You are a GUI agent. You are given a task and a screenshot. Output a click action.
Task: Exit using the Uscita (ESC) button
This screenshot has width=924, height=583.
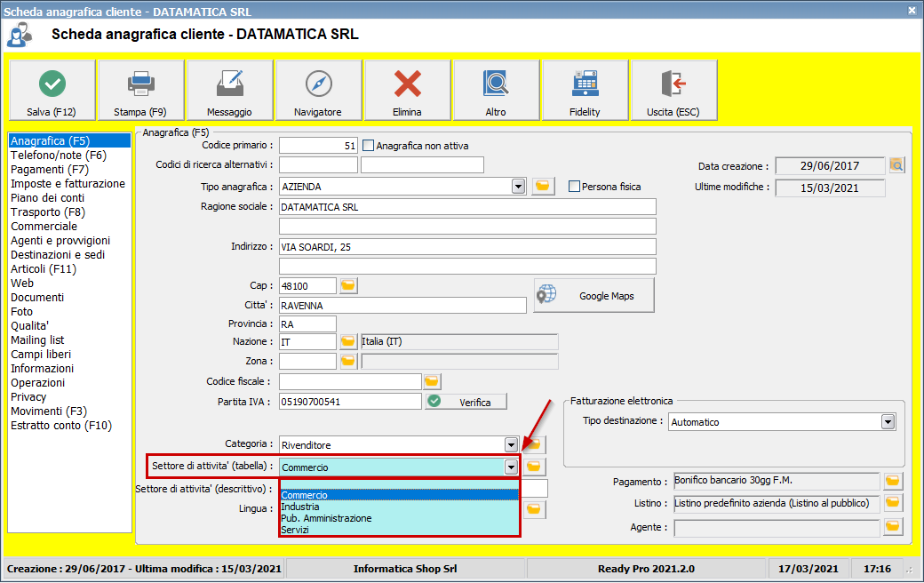pyautogui.click(x=674, y=90)
